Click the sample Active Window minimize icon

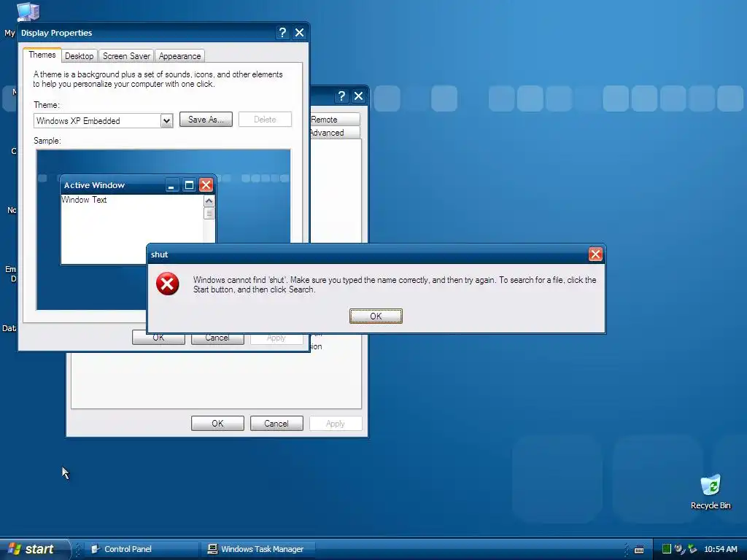click(x=172, y=184)
